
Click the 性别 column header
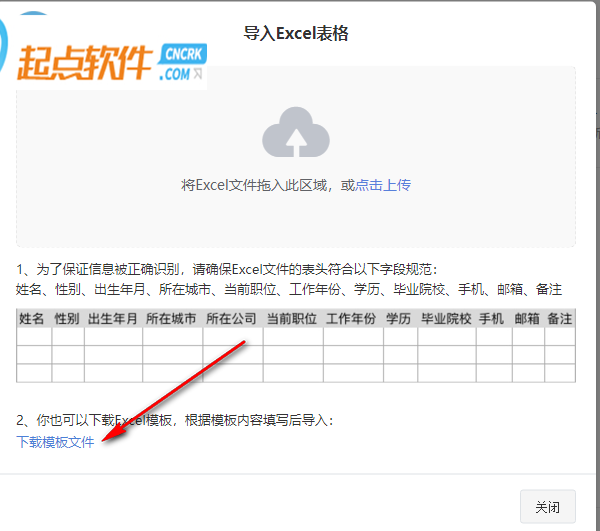(67, 318)
